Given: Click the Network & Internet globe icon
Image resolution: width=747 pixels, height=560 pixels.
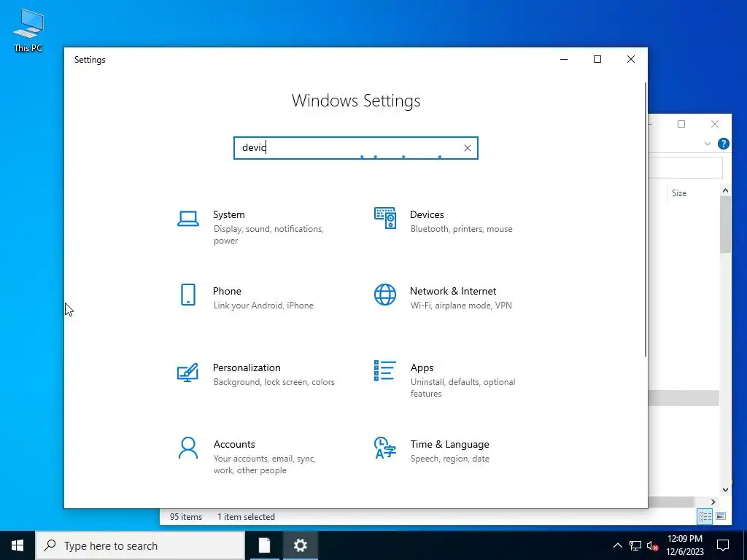Looking at the screenshot, I should click(385, 295).
